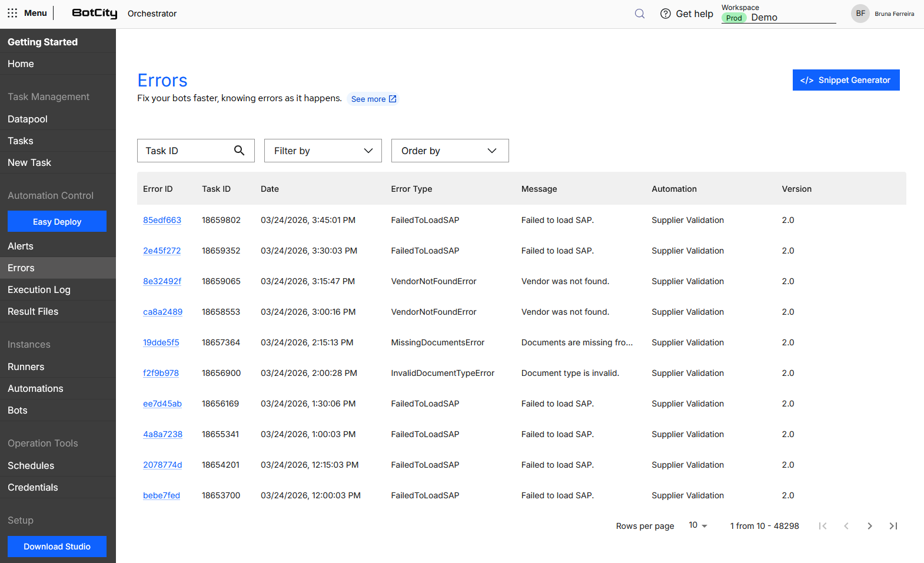Jump to first page of errors
924x563 pixels.
click(823, 526)
